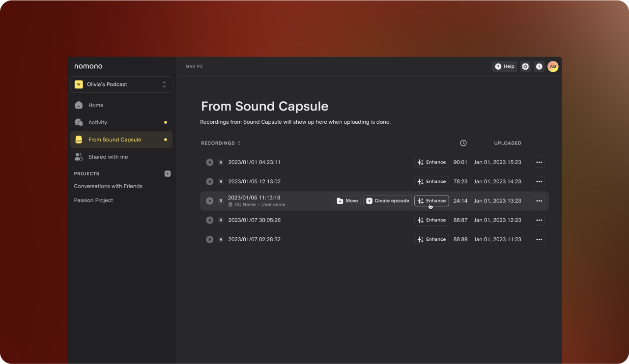Play the 2023/01/01 04:23:11 recording
This screenshot has height=364, width=629.
(209, 162)
